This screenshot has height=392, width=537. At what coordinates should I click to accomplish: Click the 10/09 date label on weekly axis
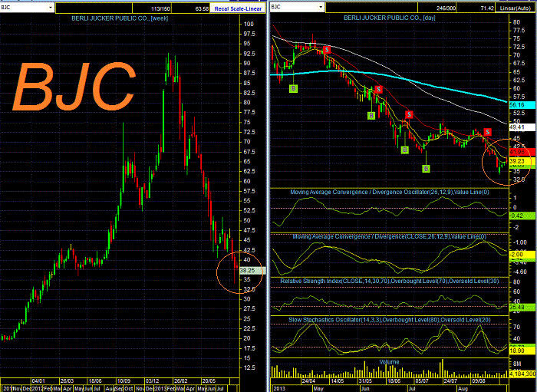click(x=124, y=381)
